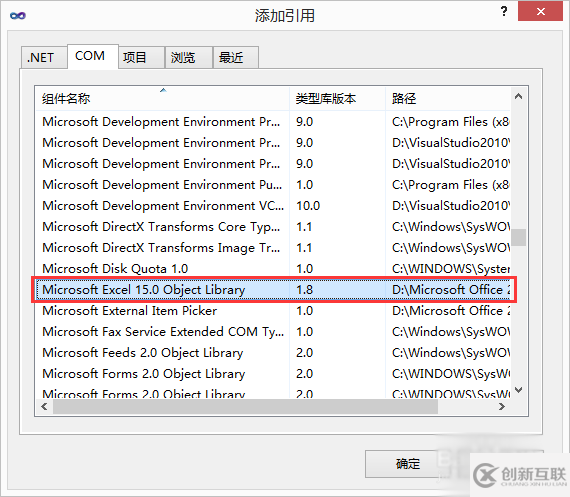Click the 确定 button
The width and height of the screenshot is (570, 497).
[x=407, y=464]
